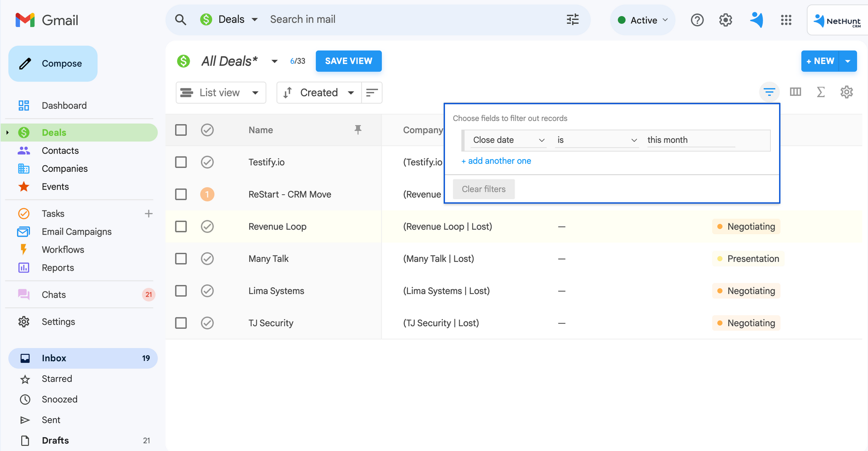Click the task check icon for Many Talk
Image resolution: width=868 pixels, height=451 pixels.
click(207, 258)
